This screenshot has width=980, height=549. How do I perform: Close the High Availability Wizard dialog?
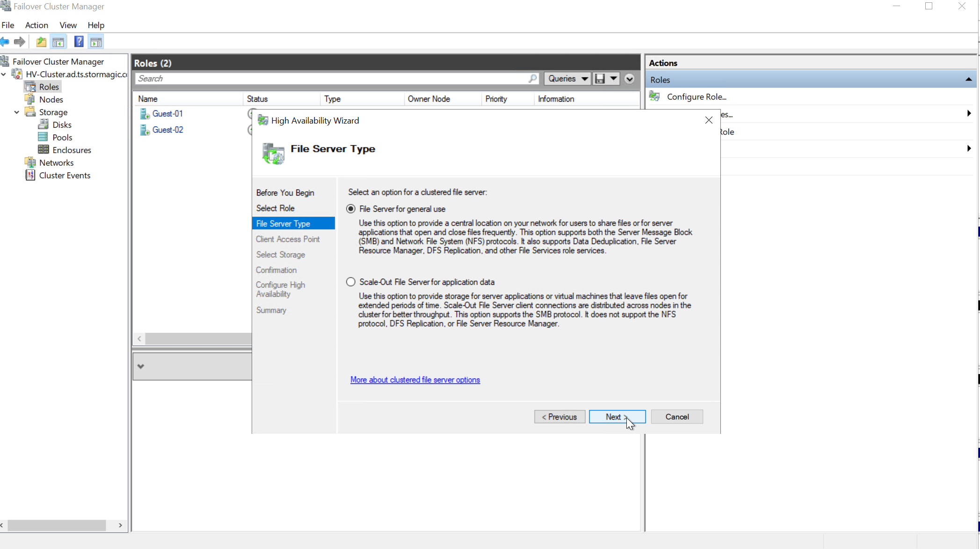point(709,120)
